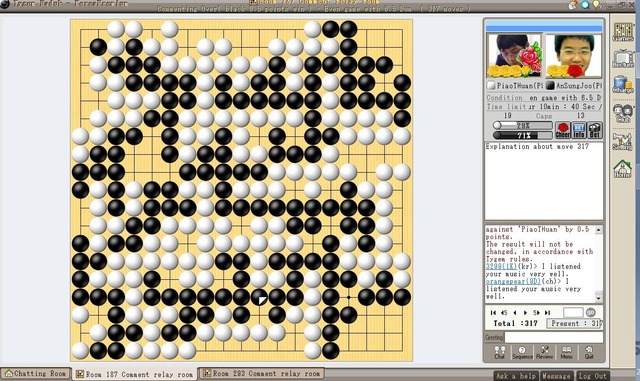This screenshot has width=640, height=381.
Task: Click the marked last-move stone on the board
Action: coord(260,298)
